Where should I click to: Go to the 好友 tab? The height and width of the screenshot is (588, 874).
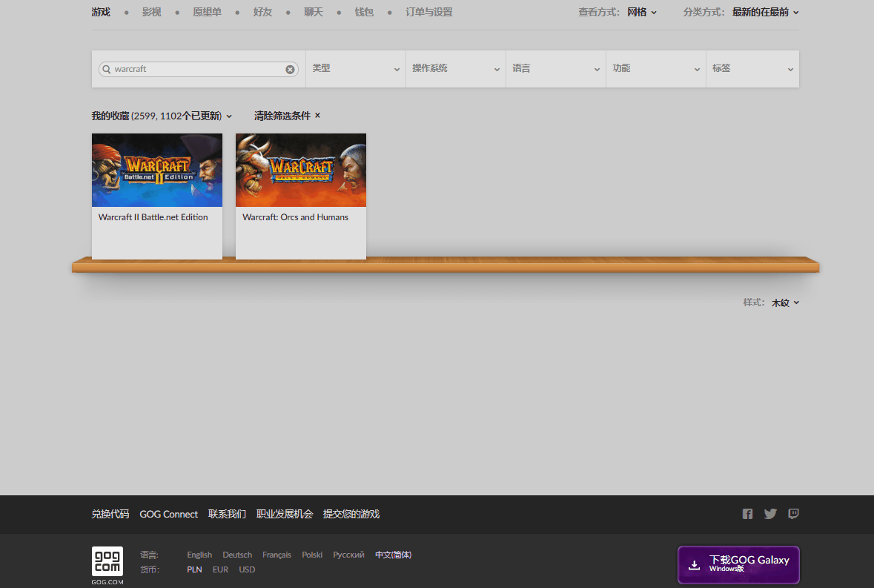[x=262, y=13]
